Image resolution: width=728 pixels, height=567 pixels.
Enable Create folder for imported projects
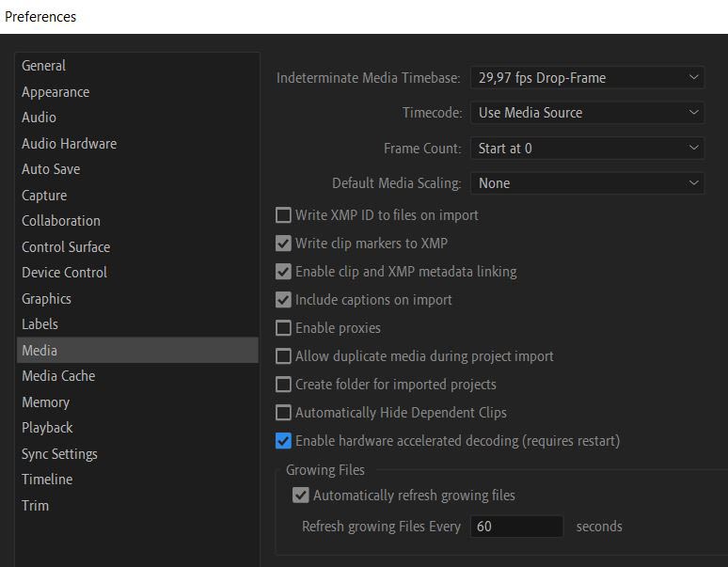click(283, 385)
